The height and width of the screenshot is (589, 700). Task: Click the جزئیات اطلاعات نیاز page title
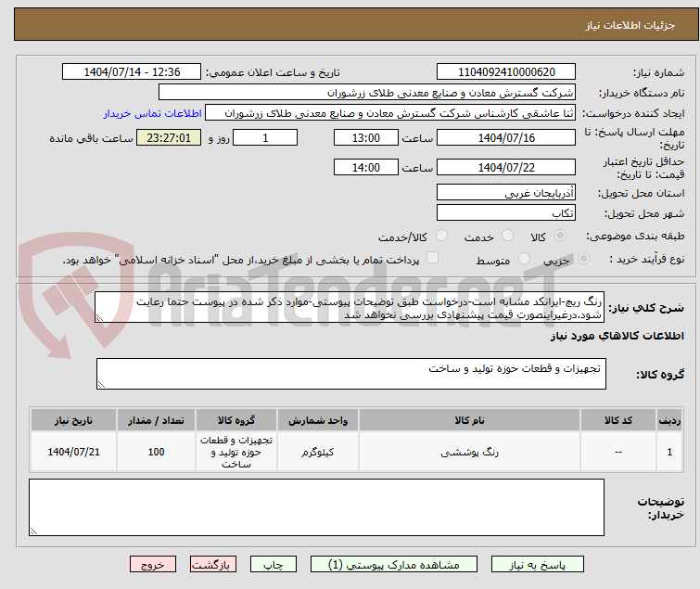630,25
